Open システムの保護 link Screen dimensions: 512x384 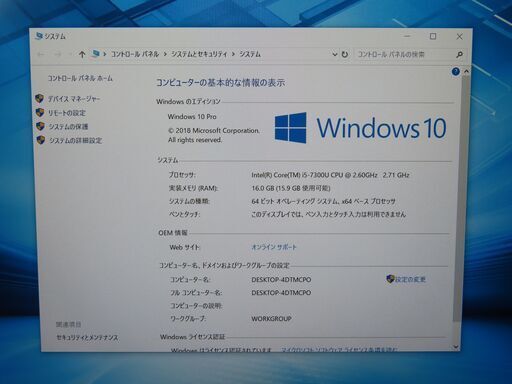pos(68,127)
